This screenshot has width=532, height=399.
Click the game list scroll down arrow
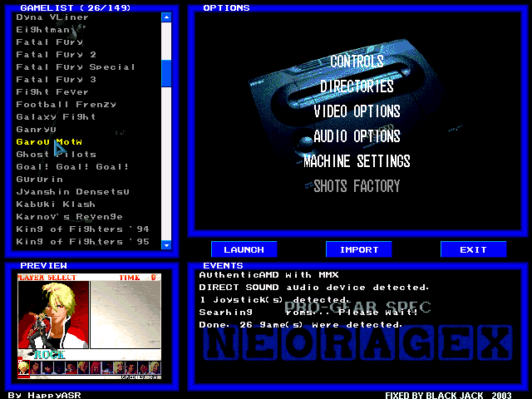pyautogui.click(x=166, y=245)
